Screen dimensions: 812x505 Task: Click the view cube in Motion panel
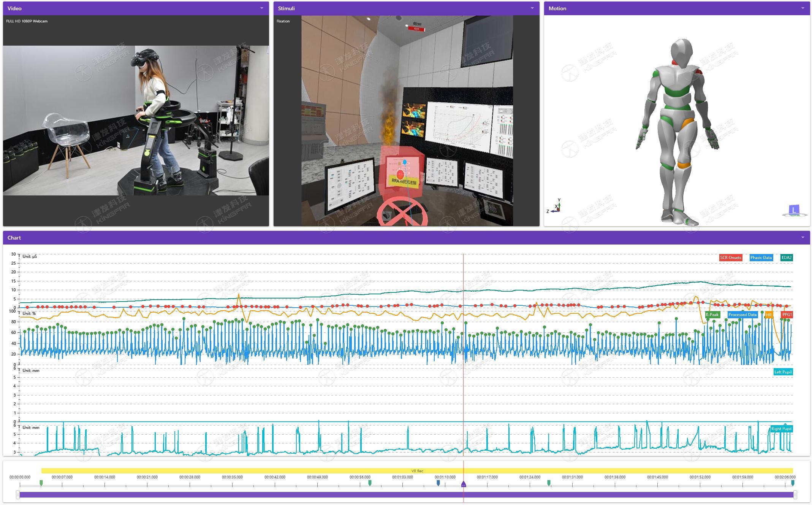pyautogui.click(x=794, y=210)
